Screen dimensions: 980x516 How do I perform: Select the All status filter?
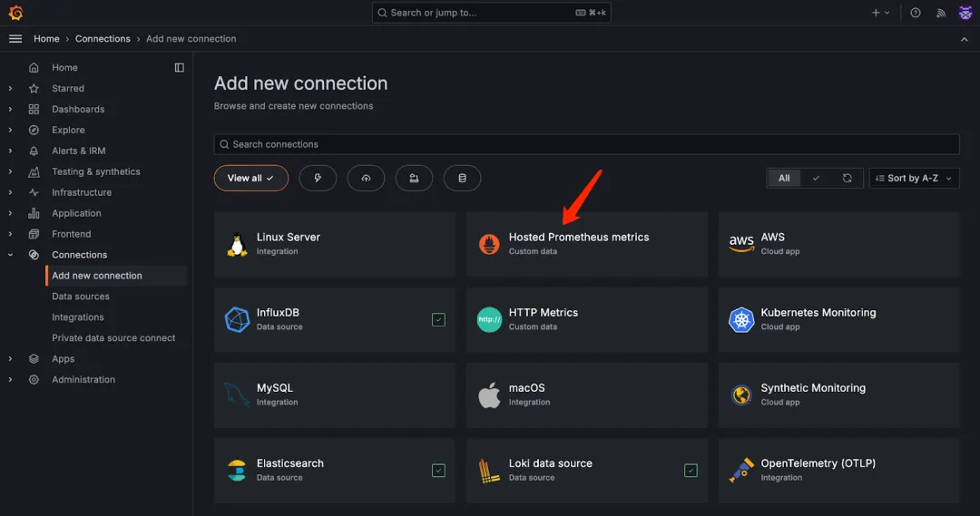click(x=784, y=178)
